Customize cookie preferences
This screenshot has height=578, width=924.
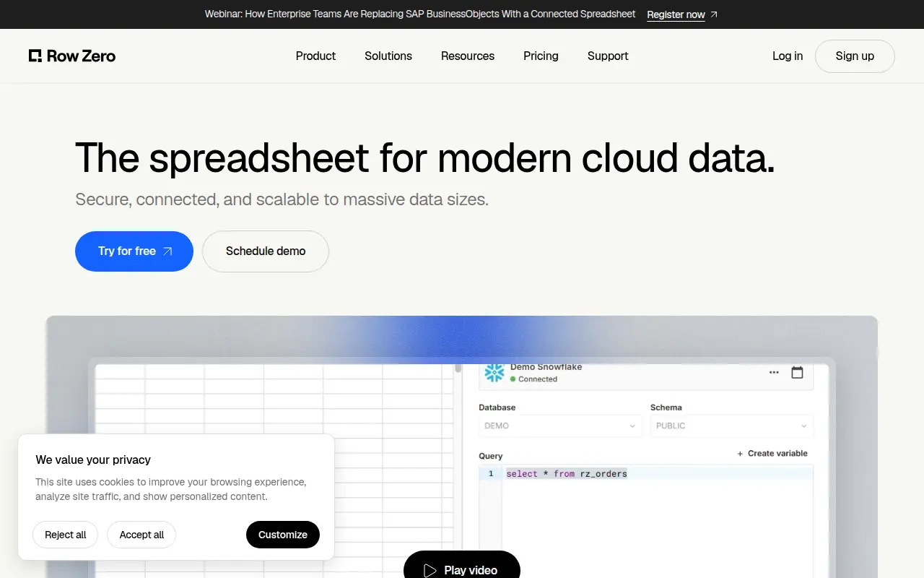pyautogui.click(x=283, y=535)
